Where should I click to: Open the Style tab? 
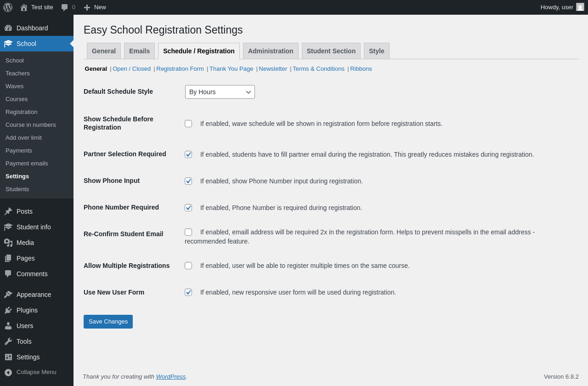coord(377,51)
